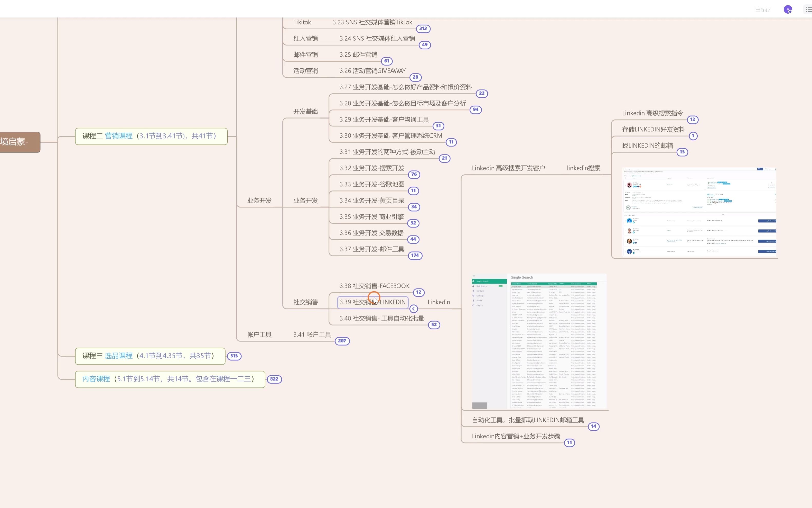Select the Linkedin child node

click(439, 302)
